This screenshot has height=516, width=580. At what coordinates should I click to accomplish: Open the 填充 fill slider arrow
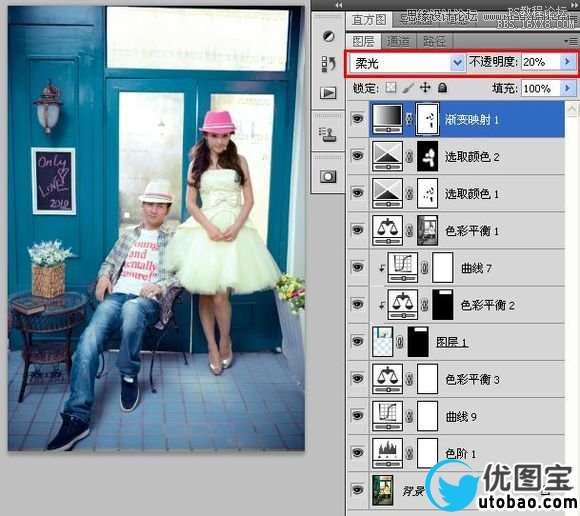[x=568, y=88]
